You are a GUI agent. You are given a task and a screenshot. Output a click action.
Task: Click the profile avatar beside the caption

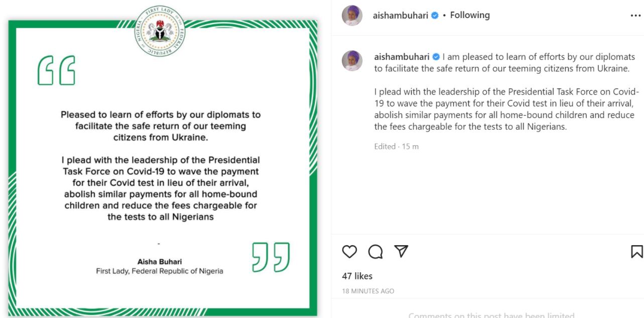click(352, 60)
